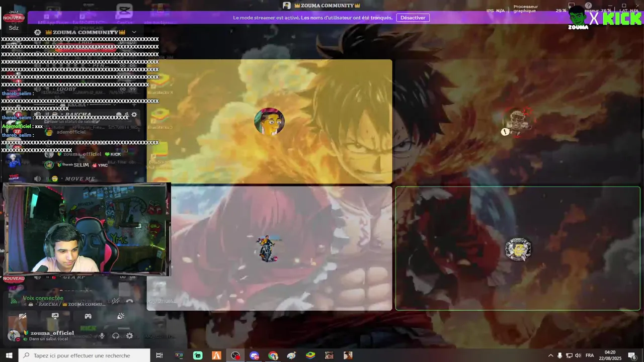This screenshot has height=362, width=644.
Task: Open the BlueStacks taskbar icon
Action: [x=310, y=355]
